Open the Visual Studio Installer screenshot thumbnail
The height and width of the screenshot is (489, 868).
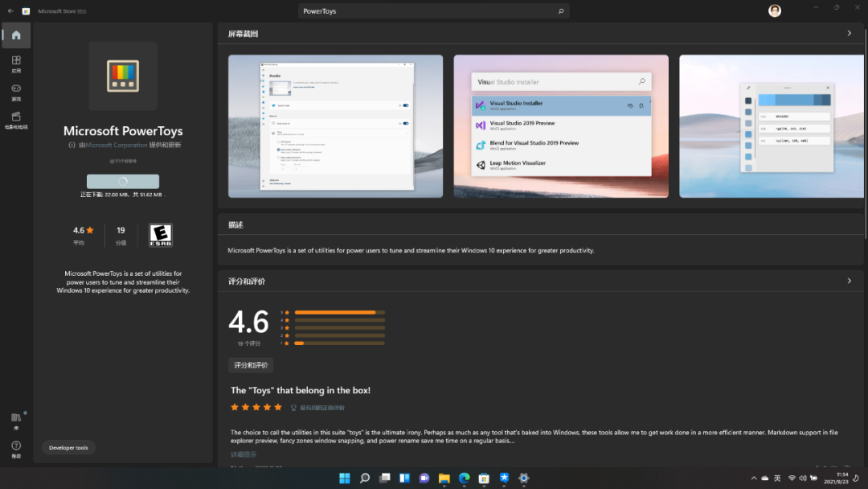561,126
